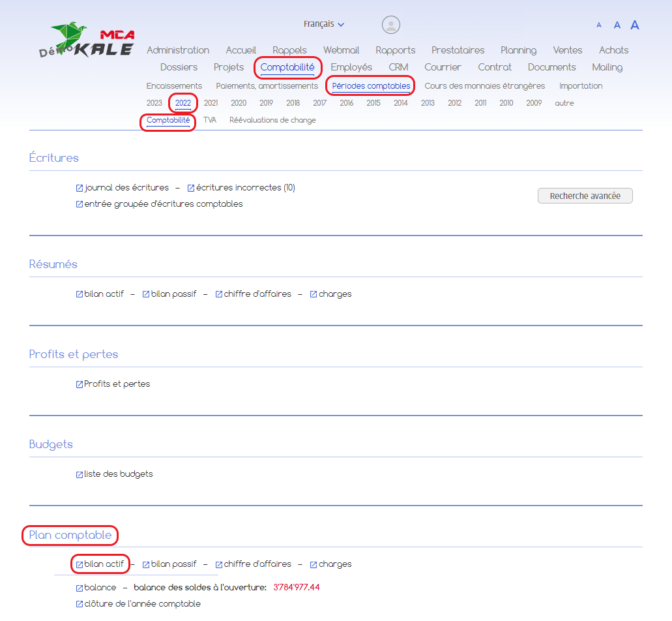Click external-link icon beside liste des budgets
The height and width of the screenshot is (621, 672).
coord(80,474)
